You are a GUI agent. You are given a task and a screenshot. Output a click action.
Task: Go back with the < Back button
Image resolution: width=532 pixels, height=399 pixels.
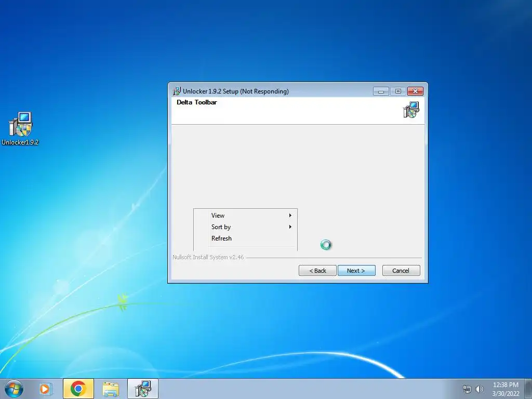317,270
